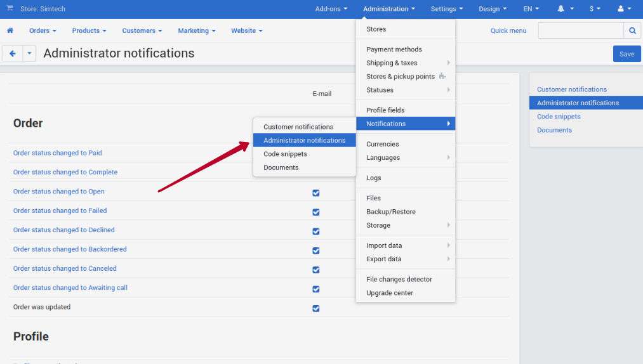
Task: Select the highlighted Notifications menu entry
Action: [x=405, y=124]
